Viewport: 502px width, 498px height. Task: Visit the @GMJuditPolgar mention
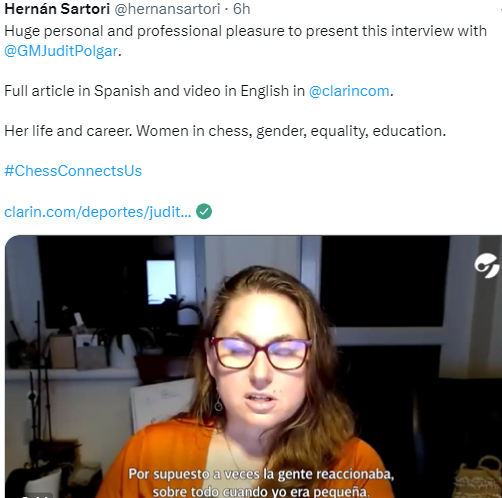(61, 51)
